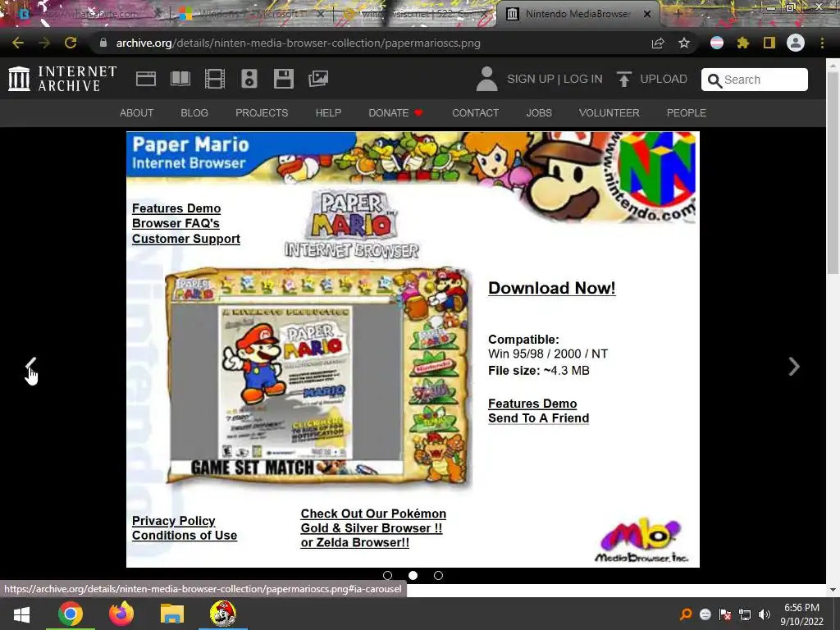Open the HELP menu item
Screen dimensions: 840x630
point(328,113)
